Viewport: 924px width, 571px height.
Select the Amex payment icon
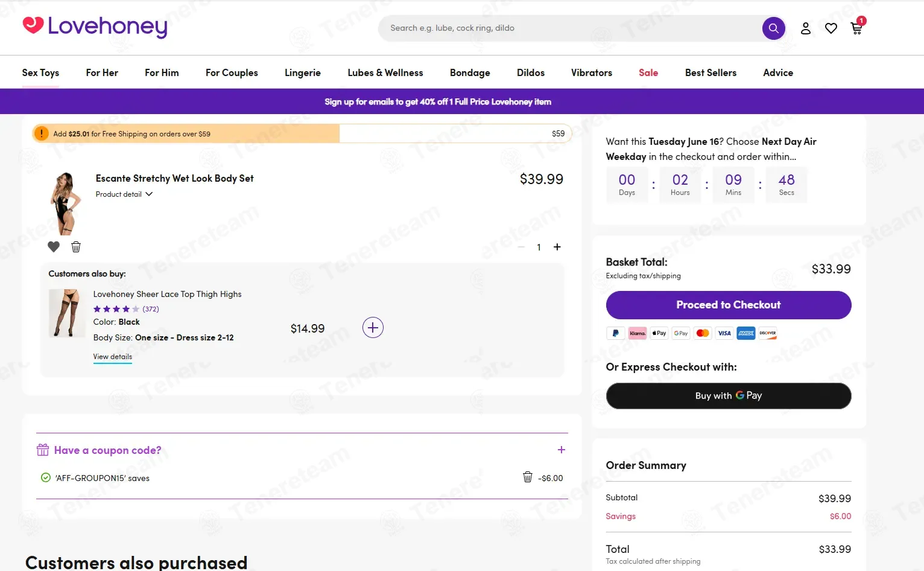pyautogui.click(x=746, y=333)
